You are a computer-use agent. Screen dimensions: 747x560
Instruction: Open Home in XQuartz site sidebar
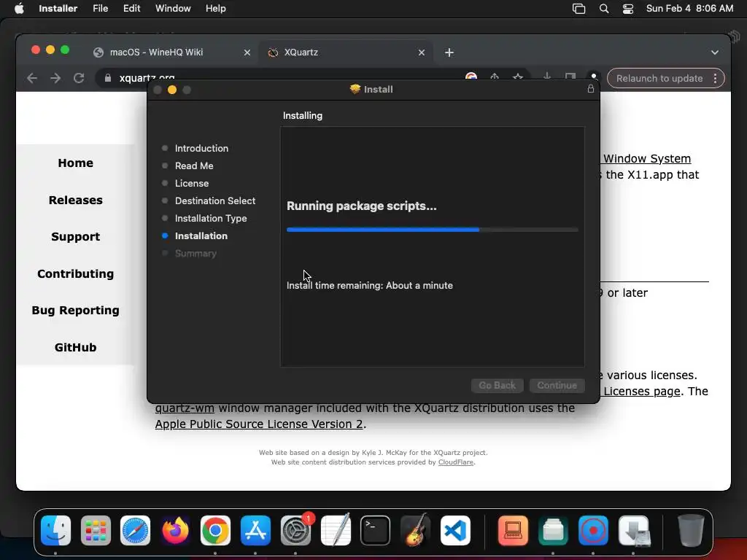75,163
